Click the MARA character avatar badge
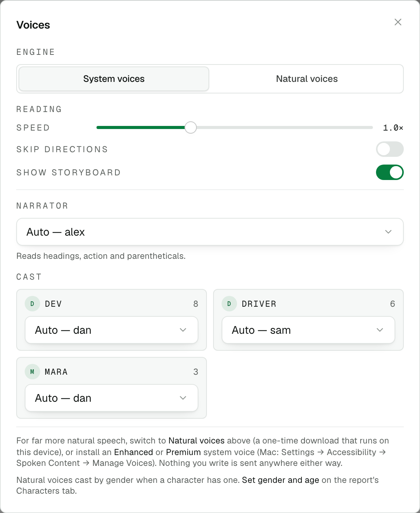The height and width of the screenshot is (513, 420). (32, 372)
